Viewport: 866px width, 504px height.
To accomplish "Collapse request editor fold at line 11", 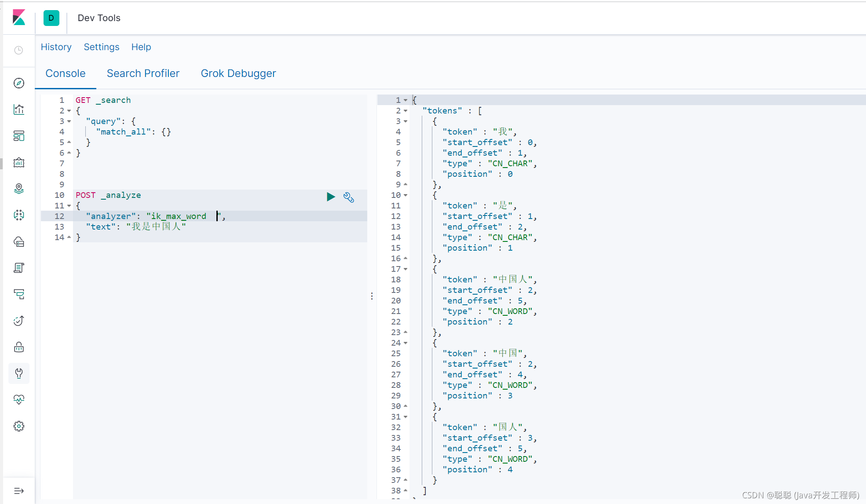I will tap(69, 206).
